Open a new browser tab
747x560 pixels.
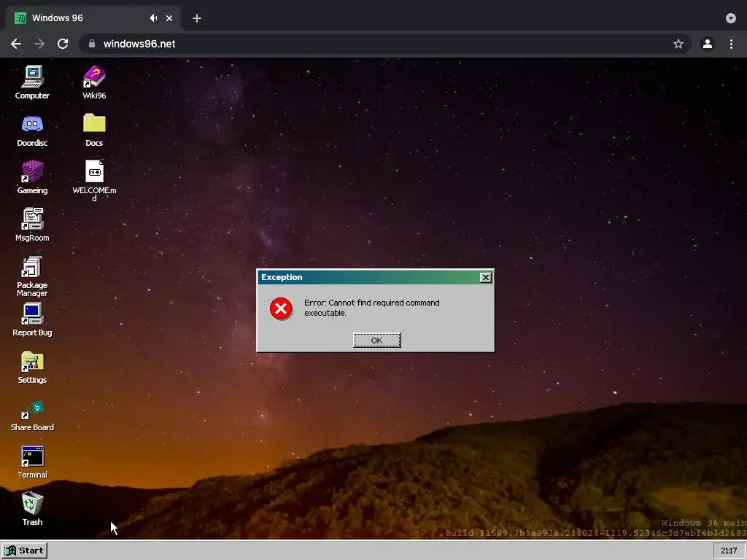(x=197, y=18)
